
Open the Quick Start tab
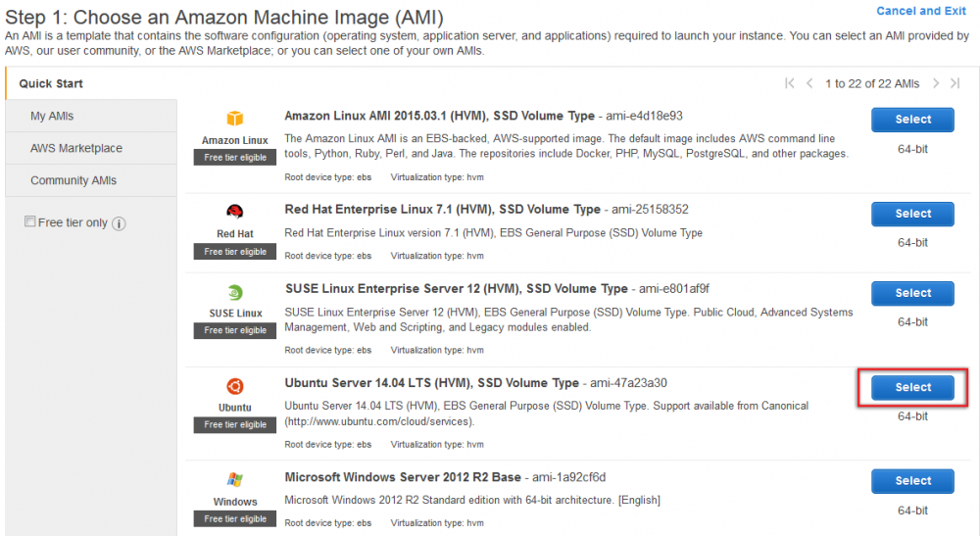pos(91,83)
